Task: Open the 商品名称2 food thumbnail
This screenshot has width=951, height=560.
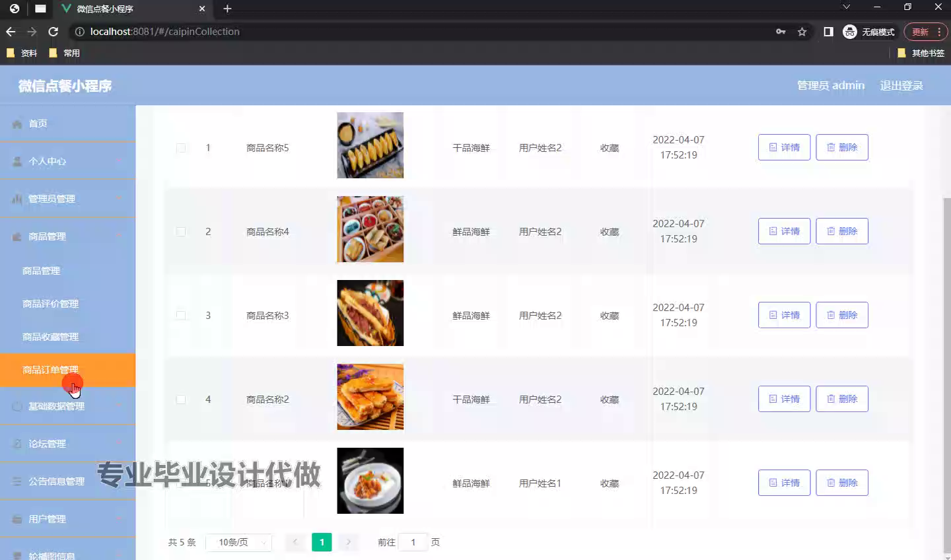Action: 370,397
